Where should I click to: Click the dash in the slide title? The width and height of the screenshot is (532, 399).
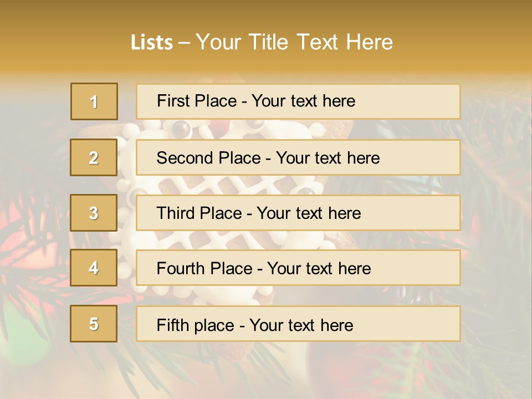point(184,43)
